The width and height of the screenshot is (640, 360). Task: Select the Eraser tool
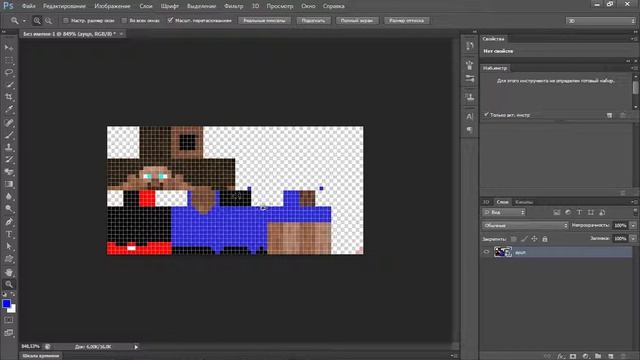[9, 172]
